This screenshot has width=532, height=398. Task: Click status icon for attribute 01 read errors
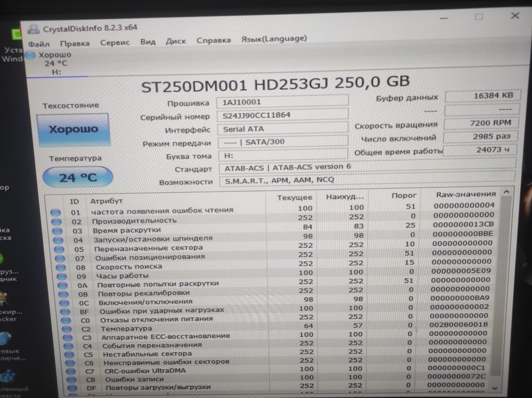tap(56, 213)
